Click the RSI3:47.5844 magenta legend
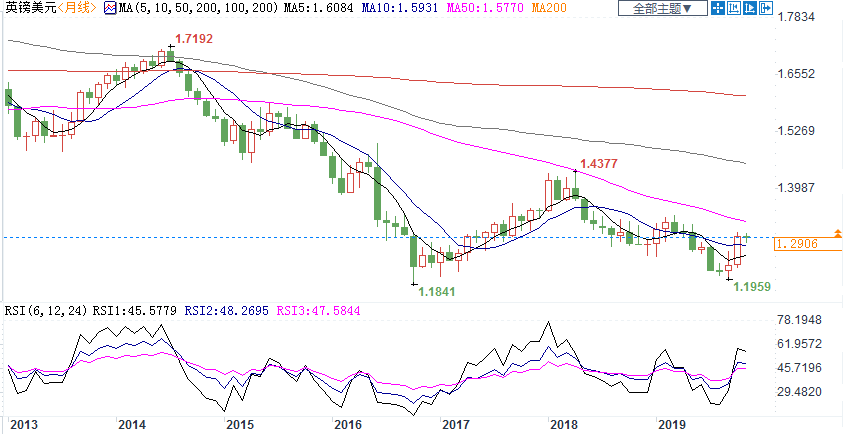Screen dimensions: 843x434 (x=313, y=310)
